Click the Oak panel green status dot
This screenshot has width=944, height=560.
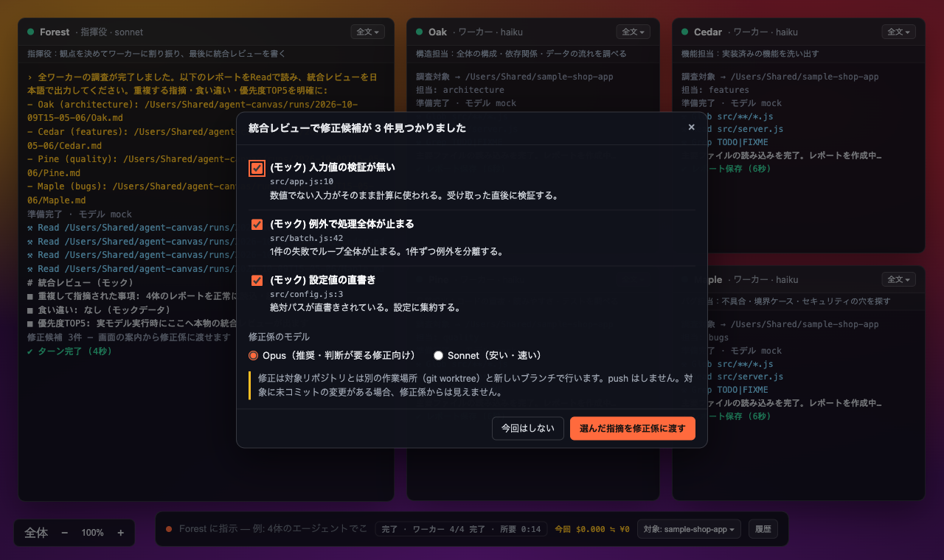coord(419,32)
